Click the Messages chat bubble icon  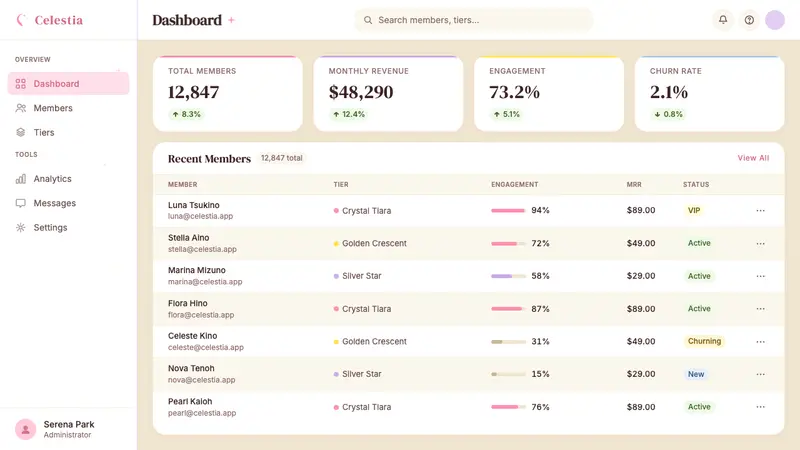click(x=20, y=203)
